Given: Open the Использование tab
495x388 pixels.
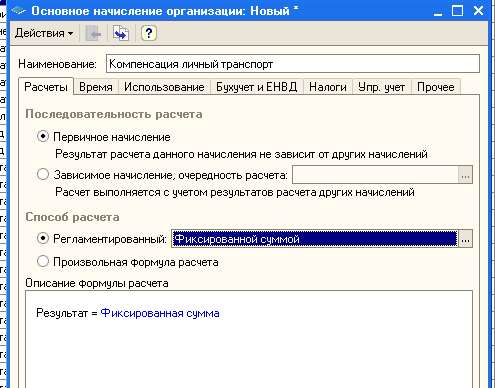Looking at the screenshot, I should pyautogui.click(x=164, y=87).
